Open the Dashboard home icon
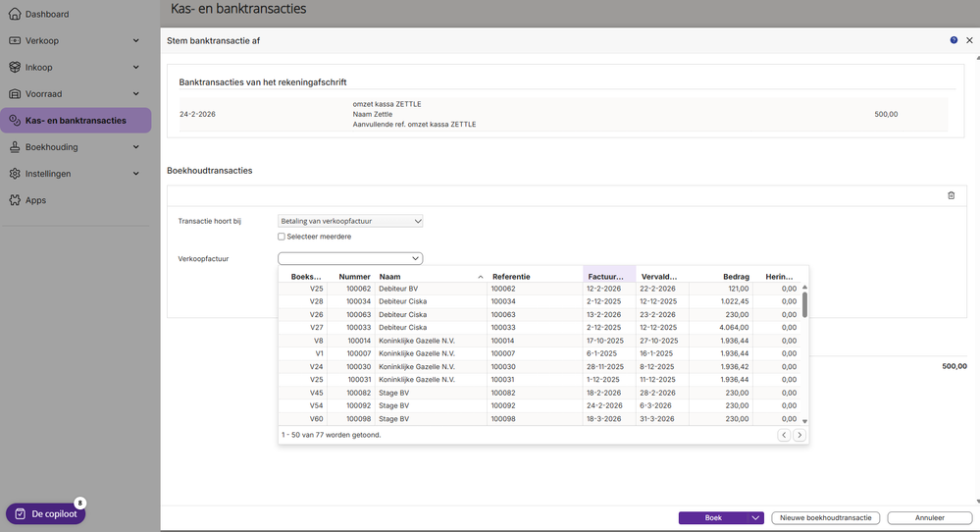 (15, 14)
